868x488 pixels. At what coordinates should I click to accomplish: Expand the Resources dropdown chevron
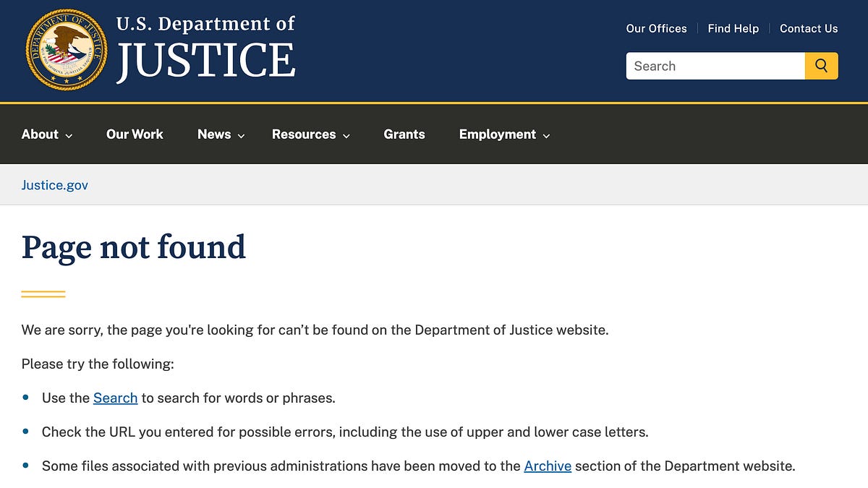[346, 136]
